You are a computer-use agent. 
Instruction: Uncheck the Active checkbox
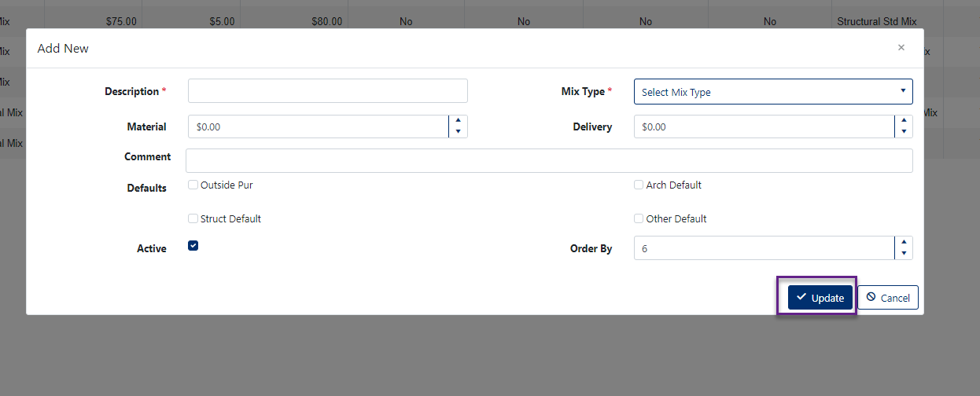tap(193, 246)
